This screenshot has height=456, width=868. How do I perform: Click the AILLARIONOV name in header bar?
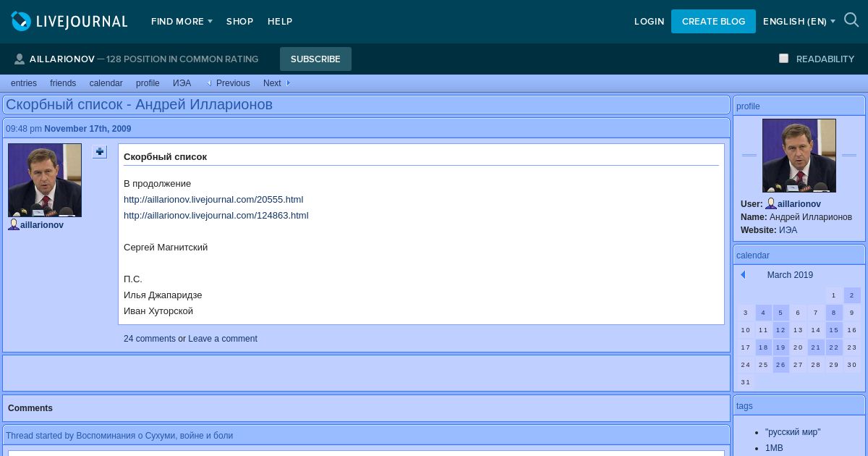click(x=62, y=59)
